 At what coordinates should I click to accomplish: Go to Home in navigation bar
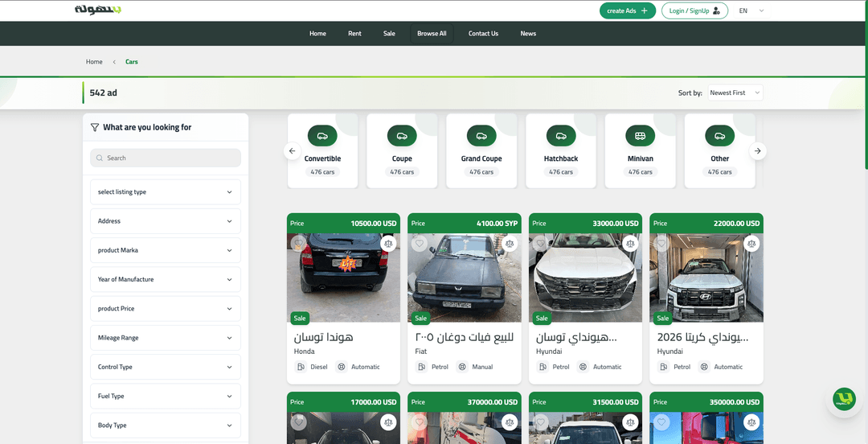pos(317,34)
